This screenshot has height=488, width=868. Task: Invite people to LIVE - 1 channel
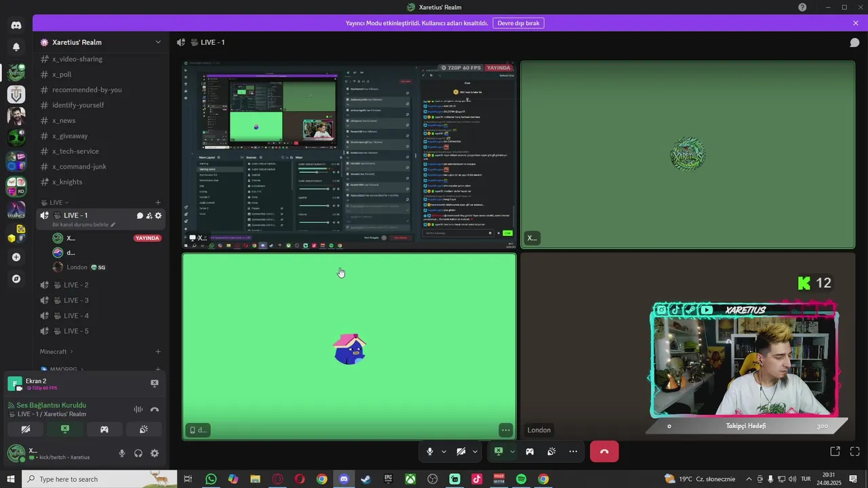(x=149, y=216)
